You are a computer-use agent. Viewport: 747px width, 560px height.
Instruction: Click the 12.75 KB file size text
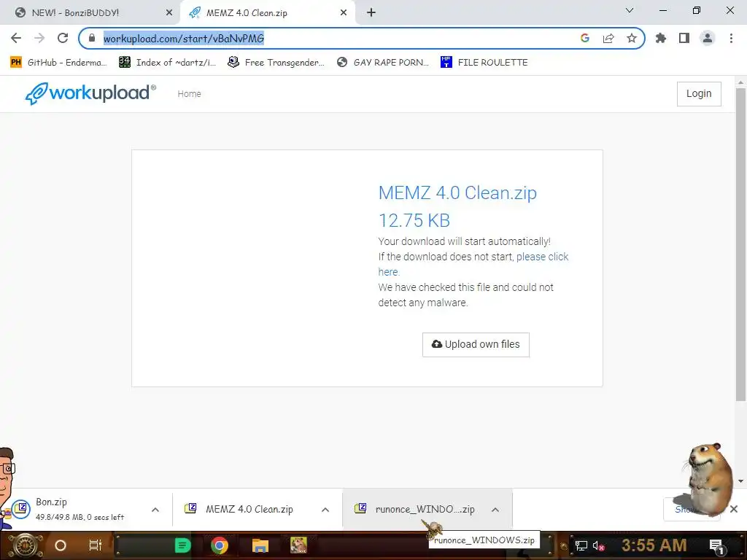(414, 220)
